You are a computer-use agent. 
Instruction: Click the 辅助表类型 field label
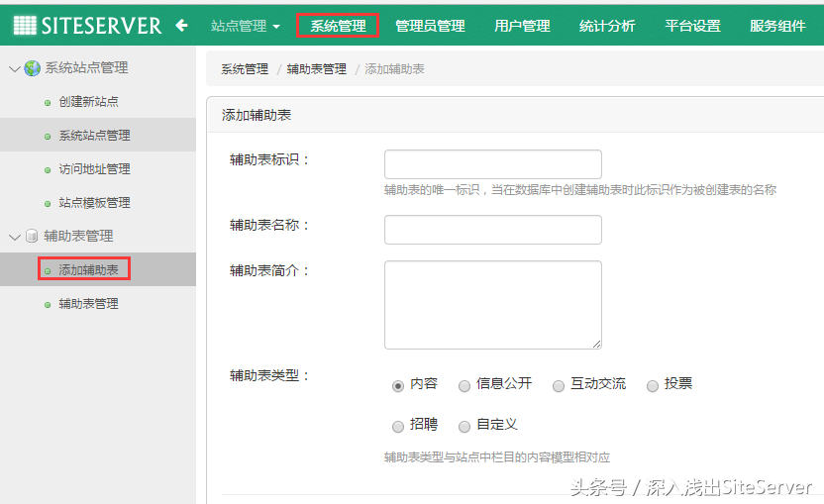pyautogui.click(x=269, y=375)
